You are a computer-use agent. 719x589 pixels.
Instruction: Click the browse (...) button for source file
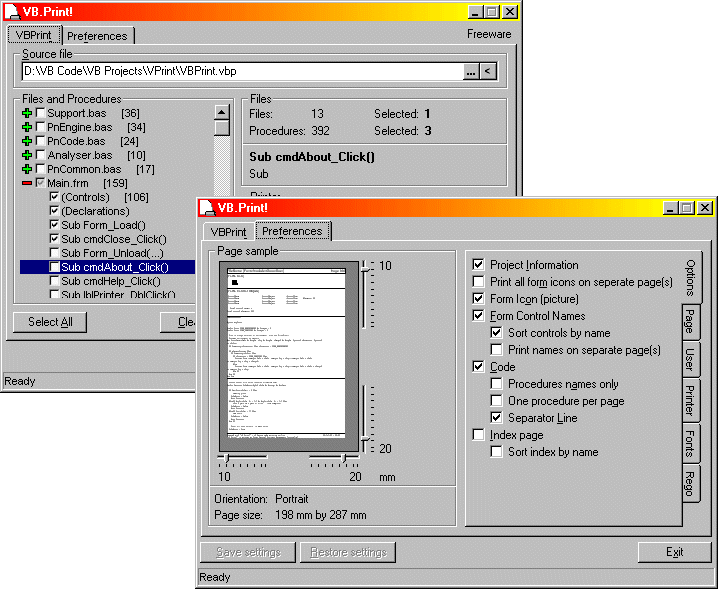(471, 72)
